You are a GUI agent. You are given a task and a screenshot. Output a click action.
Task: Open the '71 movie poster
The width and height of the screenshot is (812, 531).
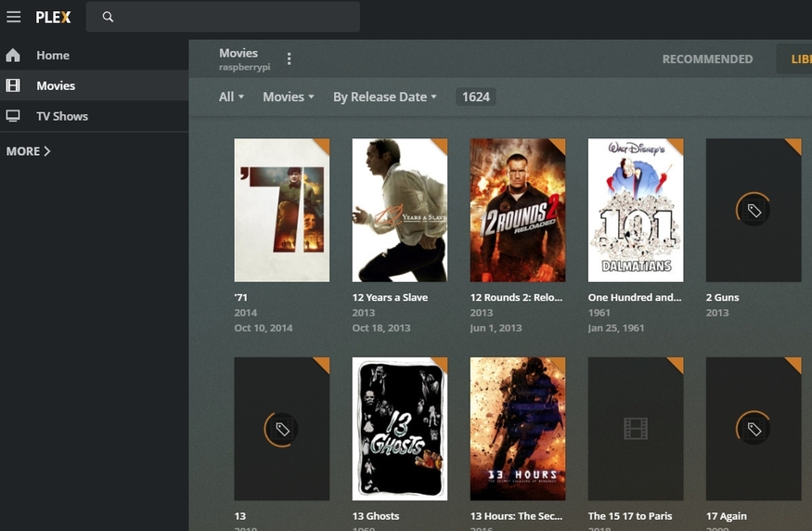282,210
